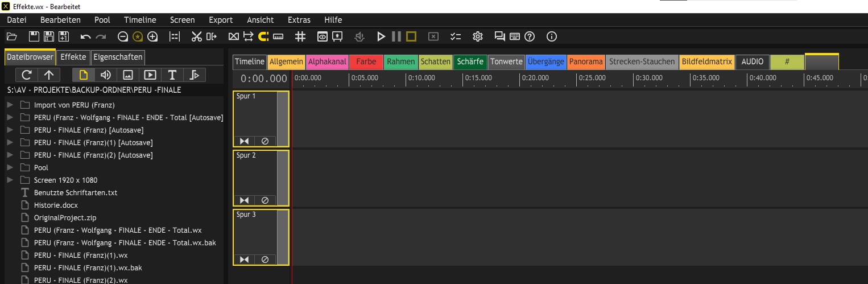
Task: Switch to the Effekte panel tab
Action: tap(73, 57)
